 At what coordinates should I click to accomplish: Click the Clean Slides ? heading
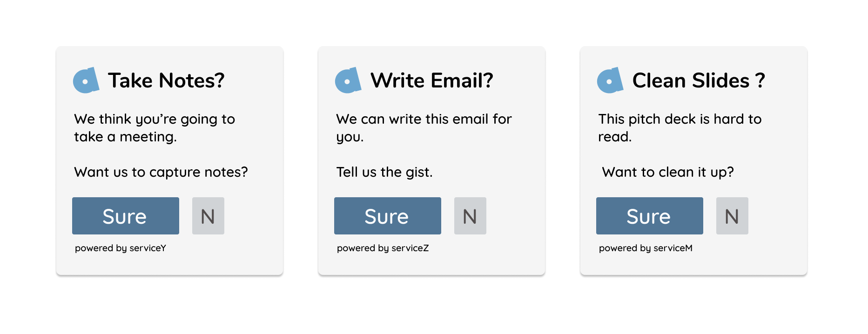click(699, 80)
